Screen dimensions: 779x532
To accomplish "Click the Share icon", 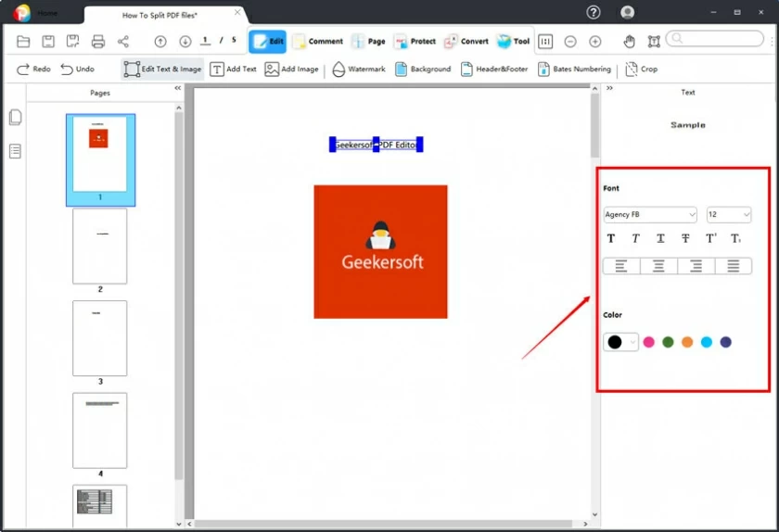I will (123, 42).
